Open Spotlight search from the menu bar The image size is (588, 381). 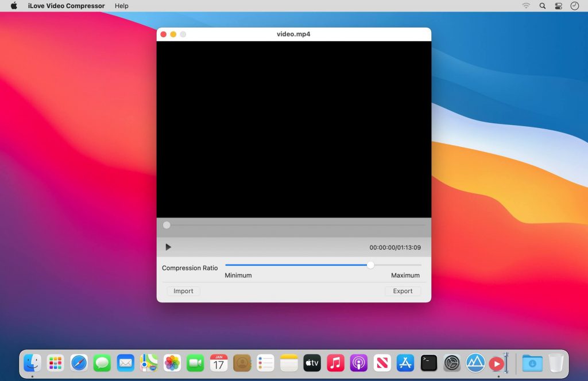(542, 6)
